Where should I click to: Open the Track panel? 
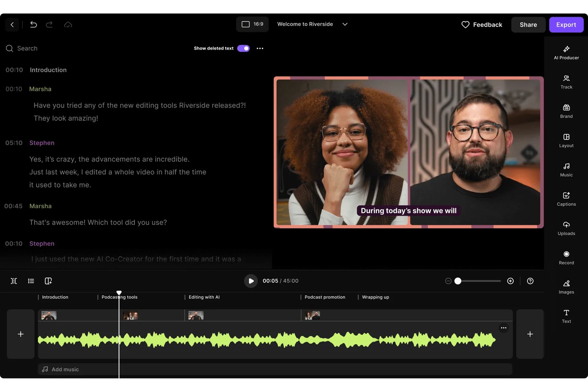566,82
